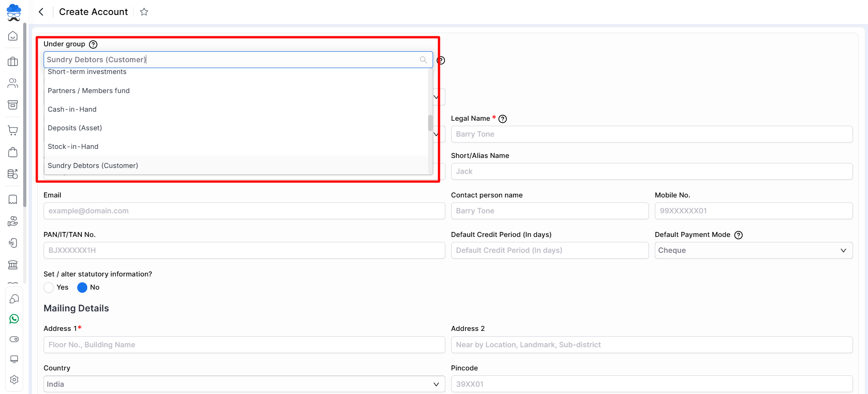
Task: Click the back arrow beside Create Account
Action: point(41,12)
